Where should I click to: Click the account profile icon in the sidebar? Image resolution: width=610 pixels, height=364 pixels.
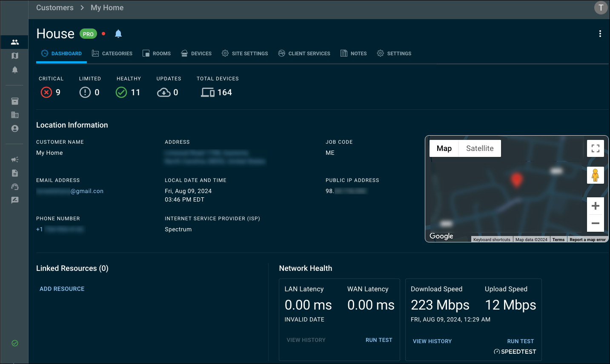pyautogui.click(x=15, y=128)
